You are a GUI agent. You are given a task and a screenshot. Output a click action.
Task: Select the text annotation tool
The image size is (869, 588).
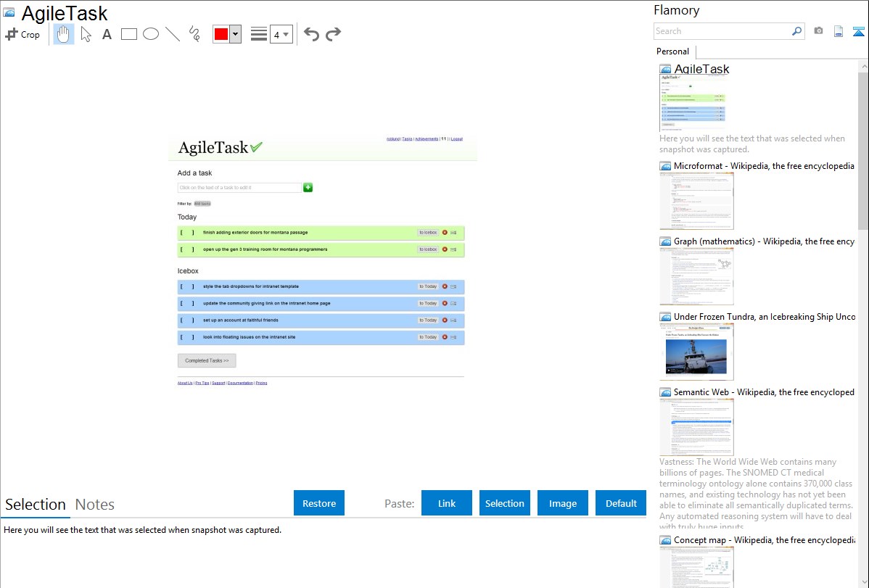tap(107, 34)
